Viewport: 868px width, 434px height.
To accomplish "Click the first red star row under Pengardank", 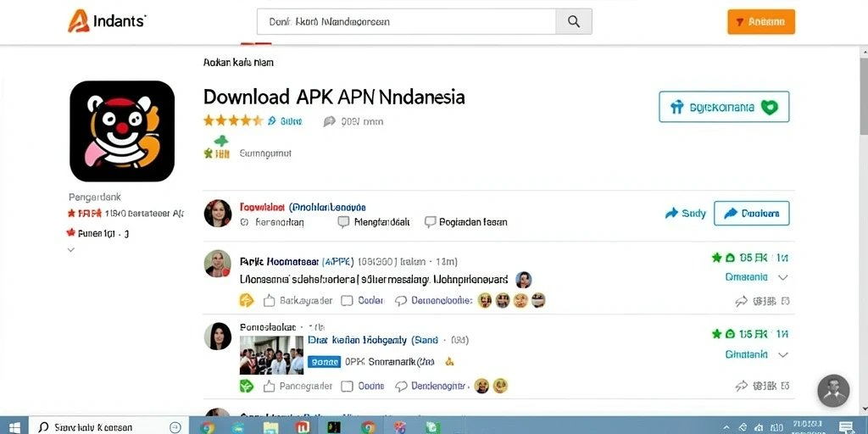I will click(x=125, y=213).
